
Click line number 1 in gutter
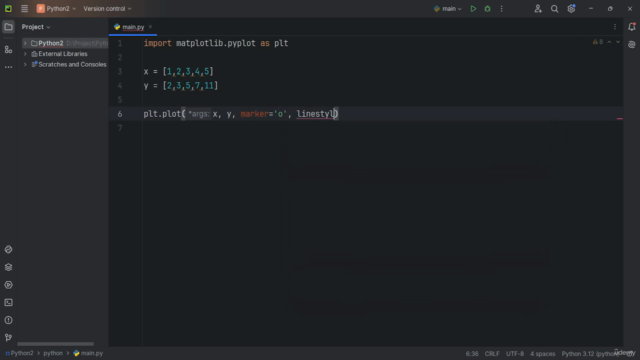coord(120,43)
